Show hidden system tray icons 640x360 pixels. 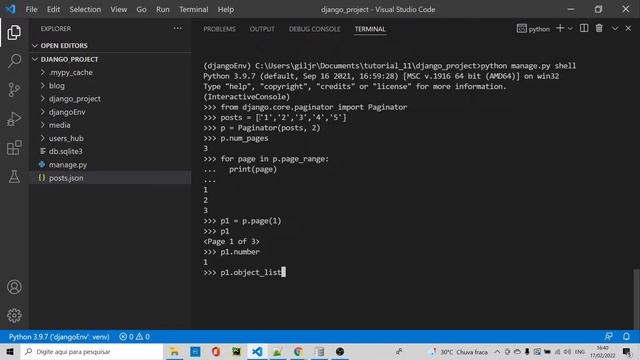[497, 351]
